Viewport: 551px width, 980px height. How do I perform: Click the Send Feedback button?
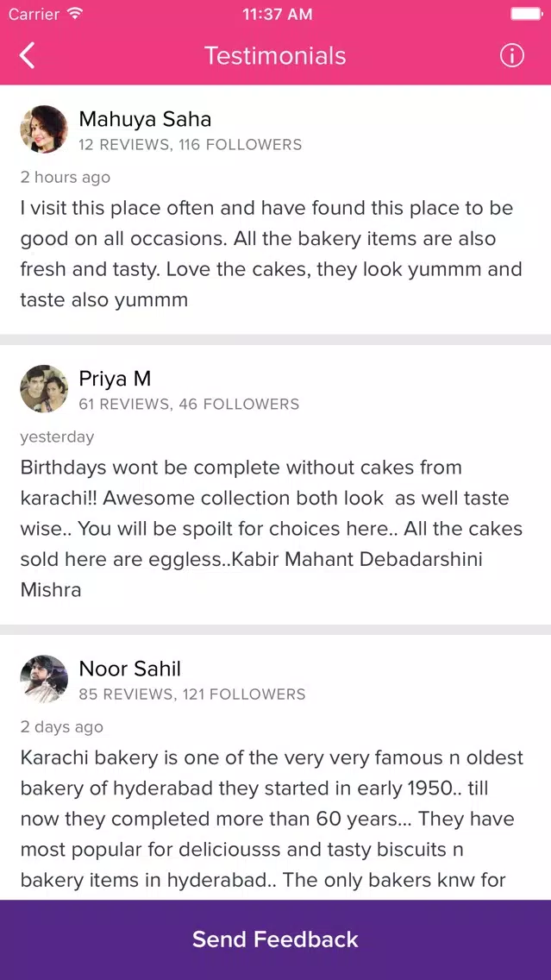[276, 939]
